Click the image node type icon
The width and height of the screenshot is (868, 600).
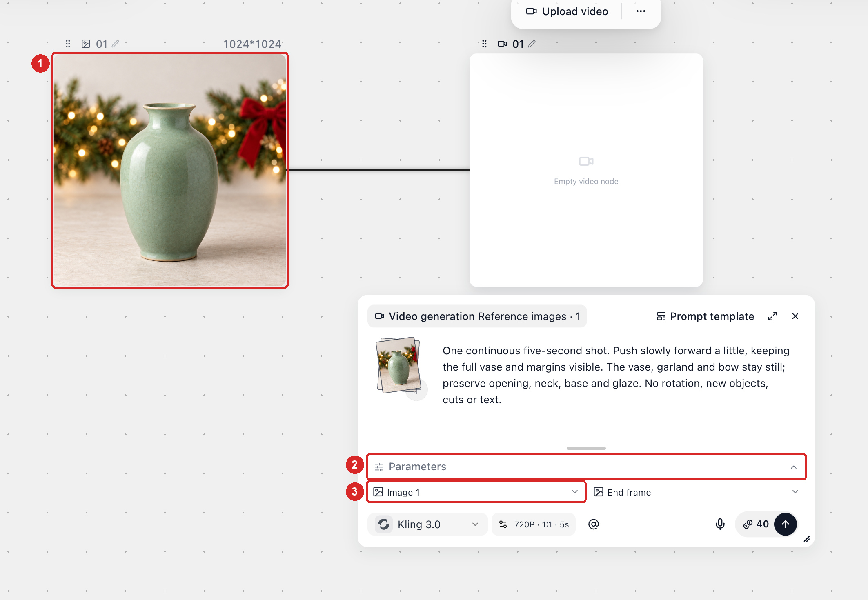86,44
